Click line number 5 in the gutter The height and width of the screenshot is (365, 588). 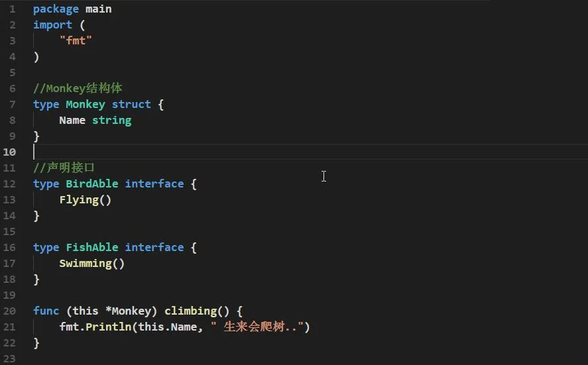pyautogui.click(x=13, y=72)
